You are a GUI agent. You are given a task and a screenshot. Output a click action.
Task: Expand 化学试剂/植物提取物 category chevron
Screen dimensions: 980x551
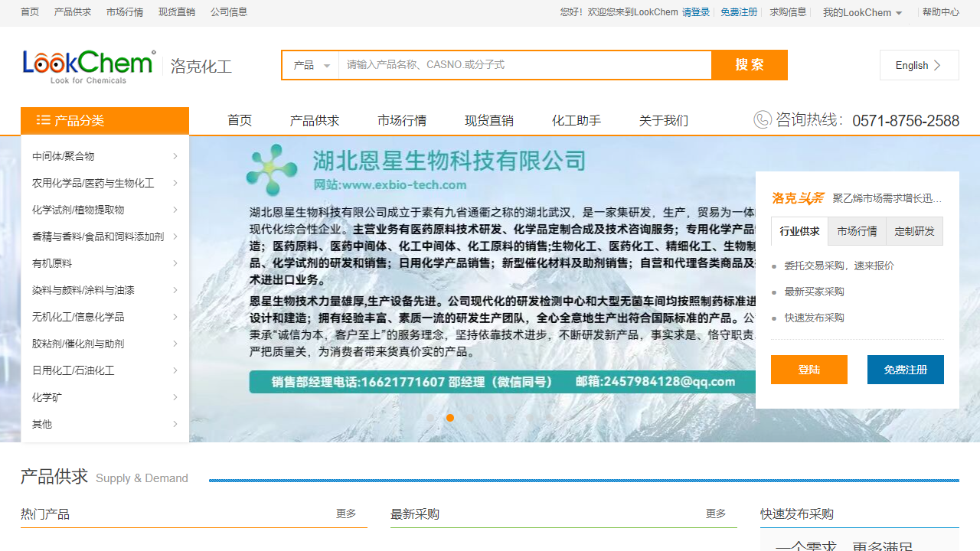pyautogui.click(x=175, y=210)
